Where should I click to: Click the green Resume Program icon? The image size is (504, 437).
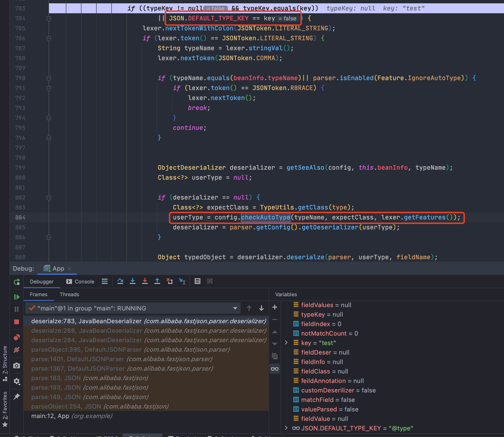point(17,297)
